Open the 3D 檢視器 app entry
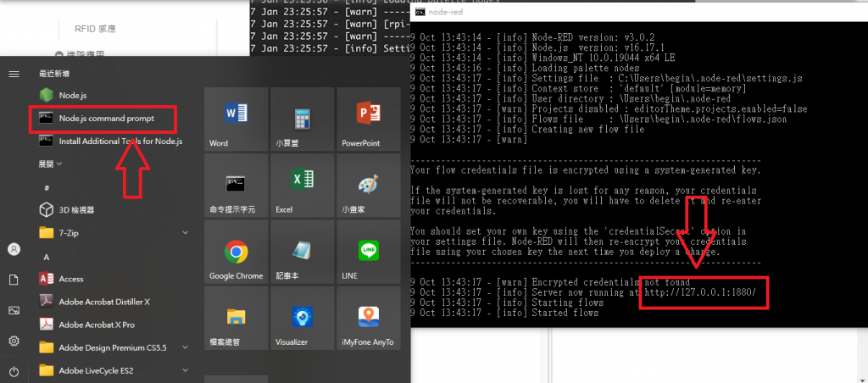 pyautogui.click(x=114, y=210)
